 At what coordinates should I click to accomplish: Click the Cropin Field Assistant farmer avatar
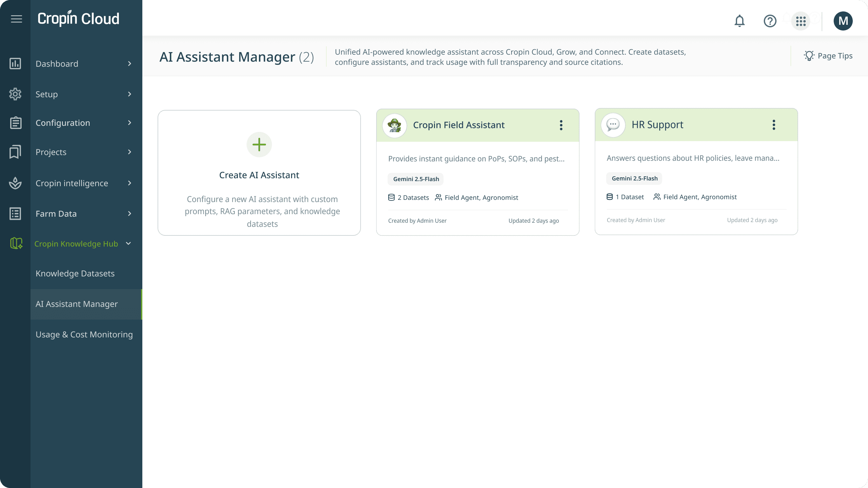coord(395,125)
